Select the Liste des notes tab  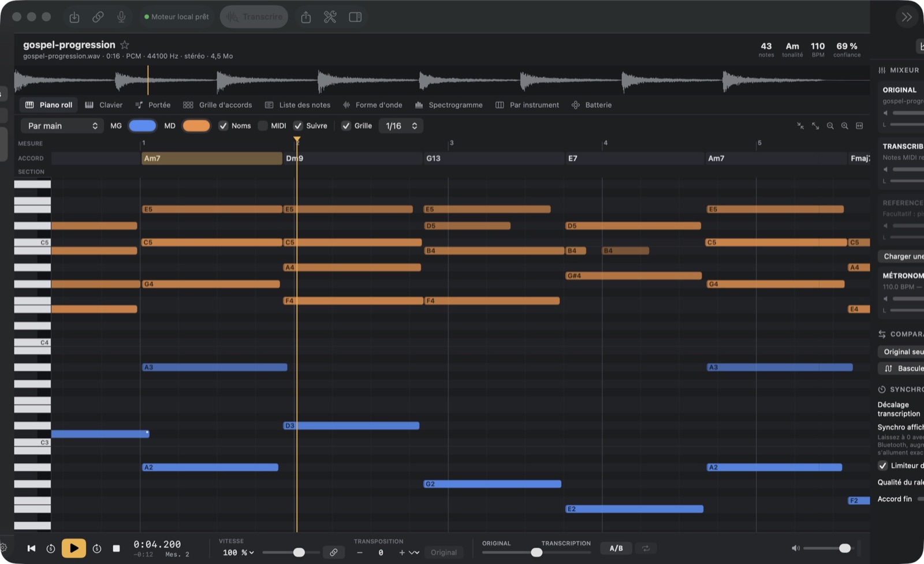point(298,105)
